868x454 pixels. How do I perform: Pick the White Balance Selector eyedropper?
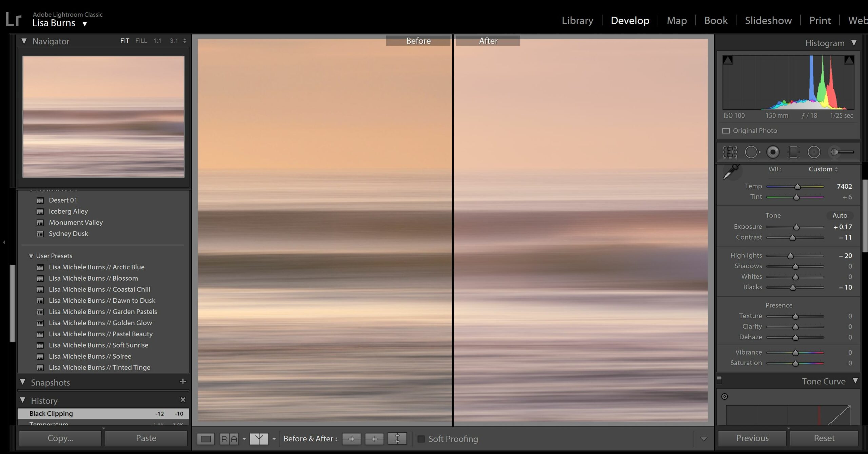[x=731, y=172]
